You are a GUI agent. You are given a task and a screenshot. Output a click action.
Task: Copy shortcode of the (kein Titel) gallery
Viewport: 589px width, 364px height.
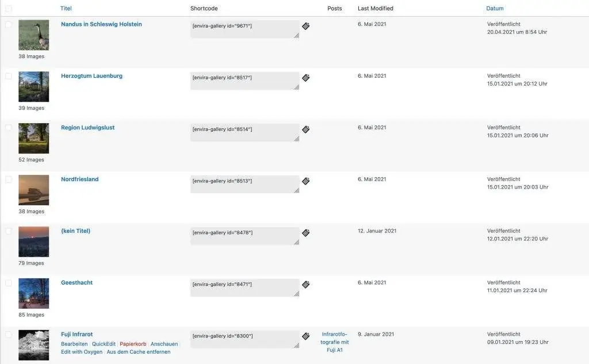[x=306, y=233]
